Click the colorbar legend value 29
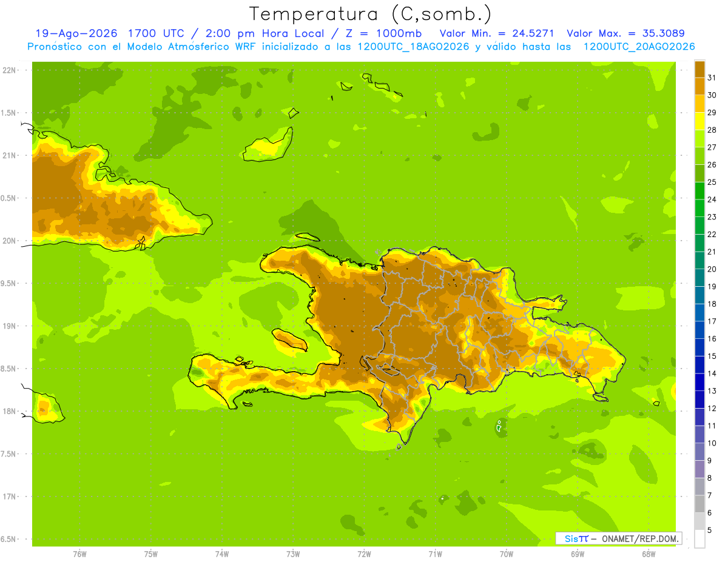 (712, 112)
